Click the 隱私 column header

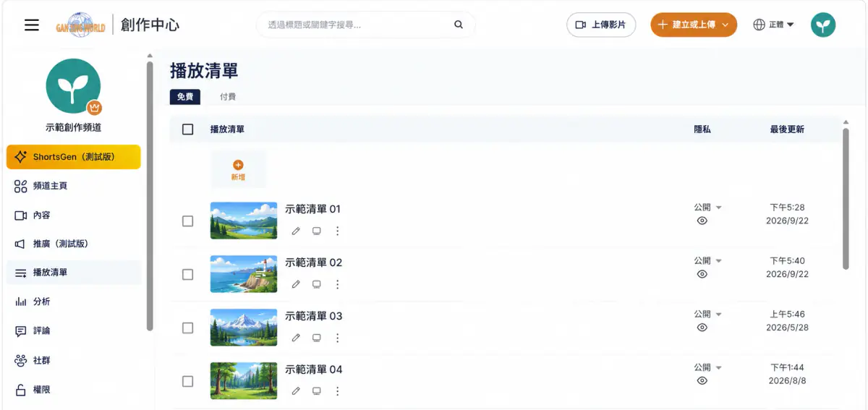pos(702,129)
